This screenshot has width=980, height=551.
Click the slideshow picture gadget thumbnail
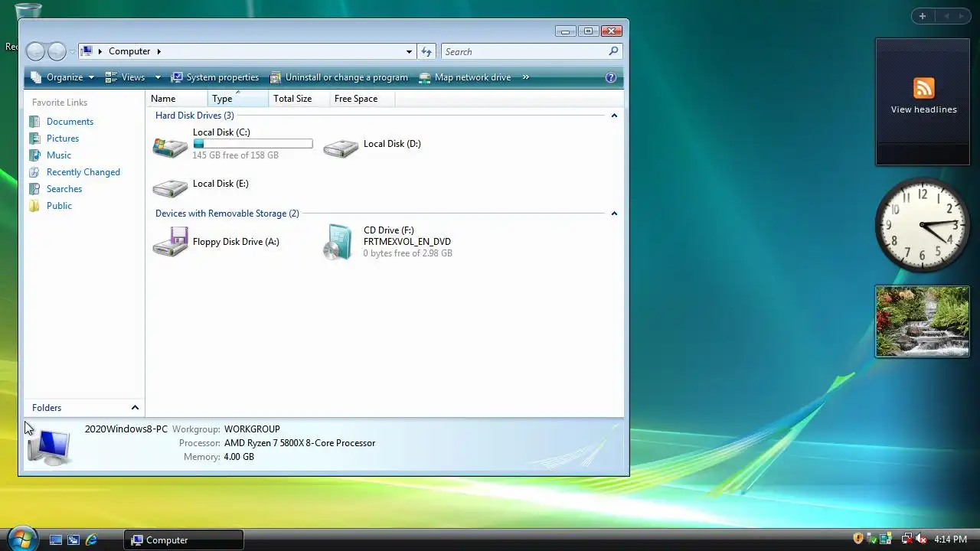click(x=923, y=321)
